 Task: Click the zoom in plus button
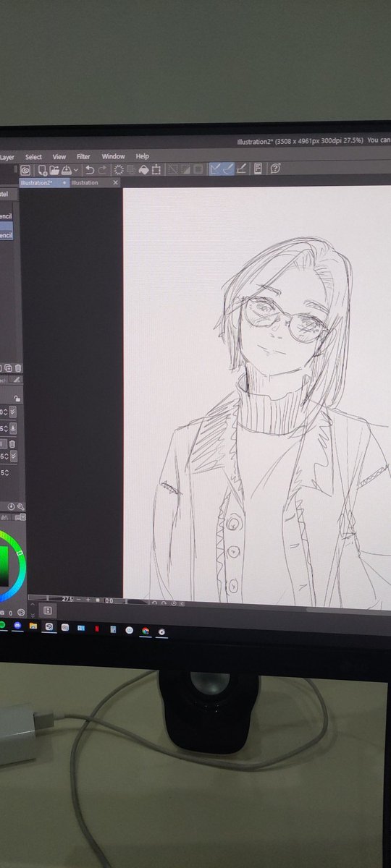click(x=88, y=600)
